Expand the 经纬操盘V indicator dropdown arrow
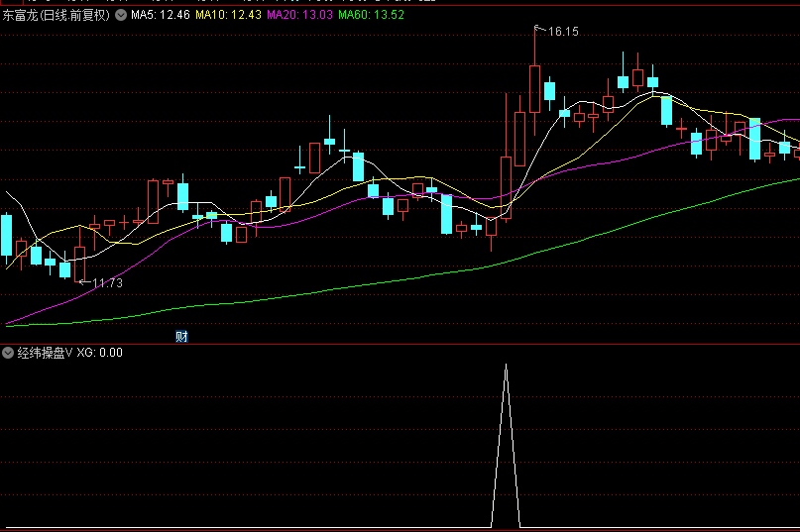 tap(8, 353)
